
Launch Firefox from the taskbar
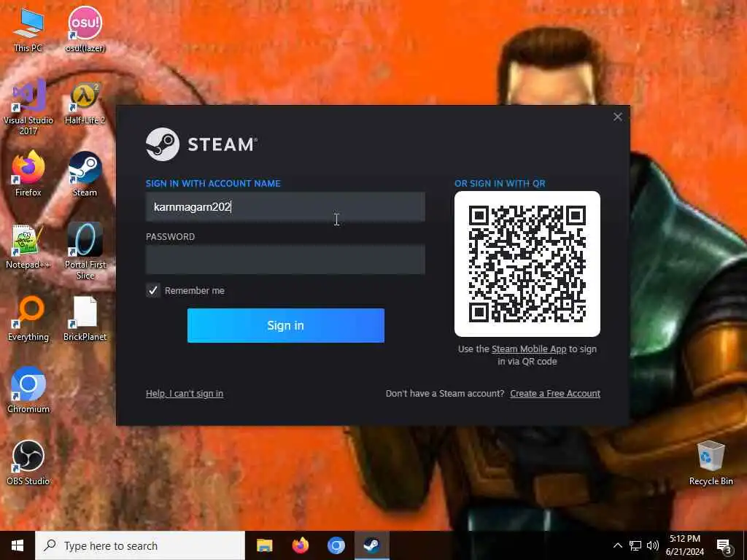click(300, 545)
